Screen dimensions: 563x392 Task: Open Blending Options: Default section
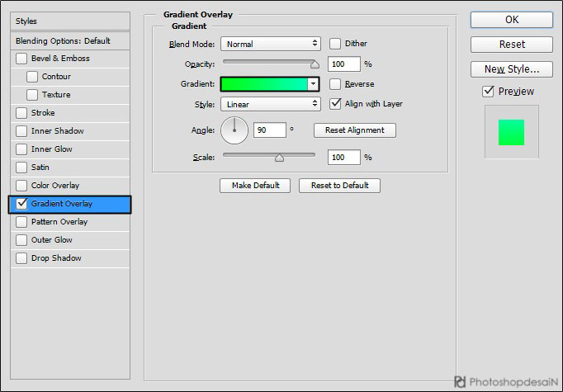[63, 40]
